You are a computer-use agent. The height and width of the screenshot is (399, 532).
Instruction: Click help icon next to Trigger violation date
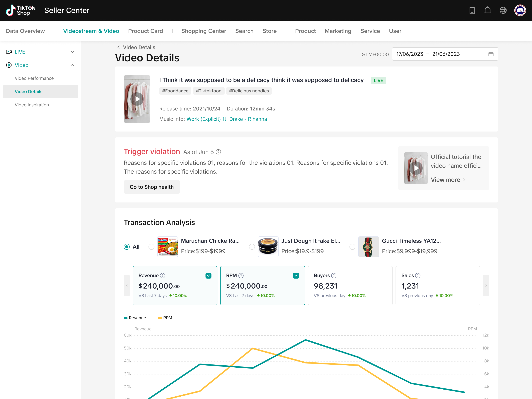[x=218, y=152]
